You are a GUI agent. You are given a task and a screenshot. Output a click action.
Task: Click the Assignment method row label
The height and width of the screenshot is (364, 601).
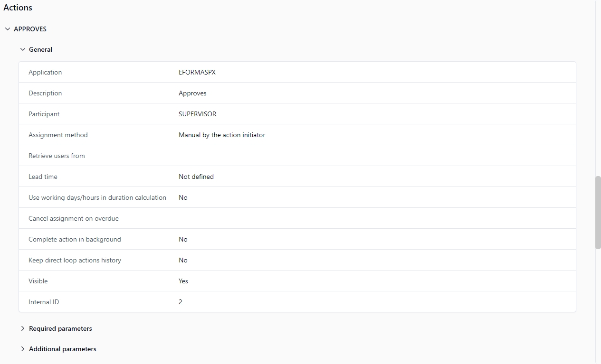[58, 135]
